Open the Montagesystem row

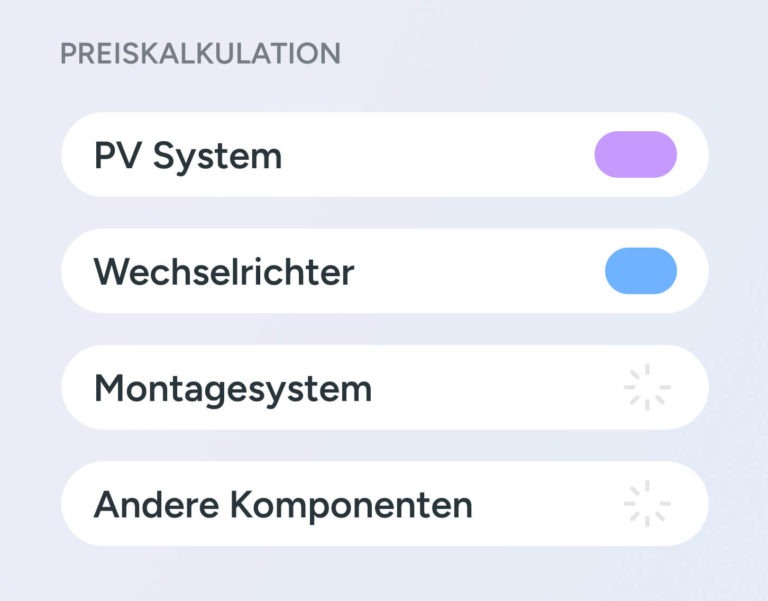coord(384,388)
